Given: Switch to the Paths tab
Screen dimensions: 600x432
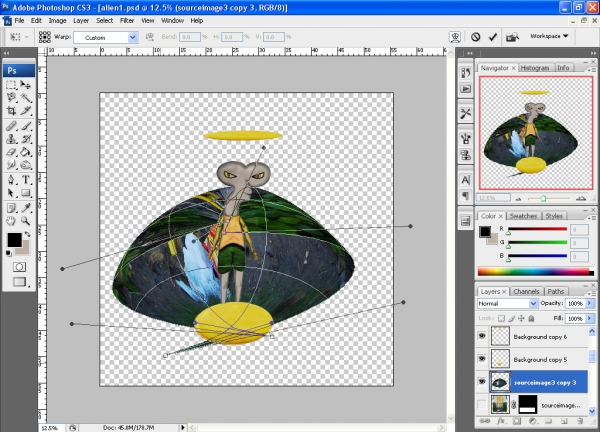Looking at the screenshot, I should [556, 292].
